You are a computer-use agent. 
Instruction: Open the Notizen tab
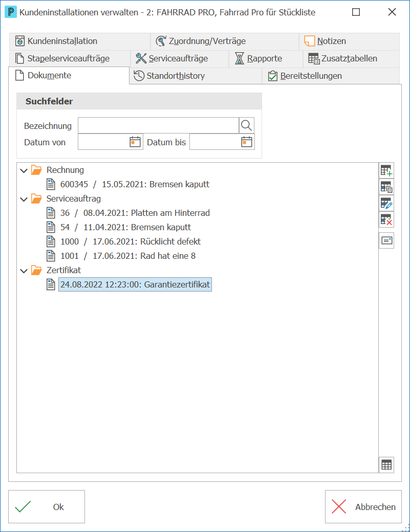[349, 41]
